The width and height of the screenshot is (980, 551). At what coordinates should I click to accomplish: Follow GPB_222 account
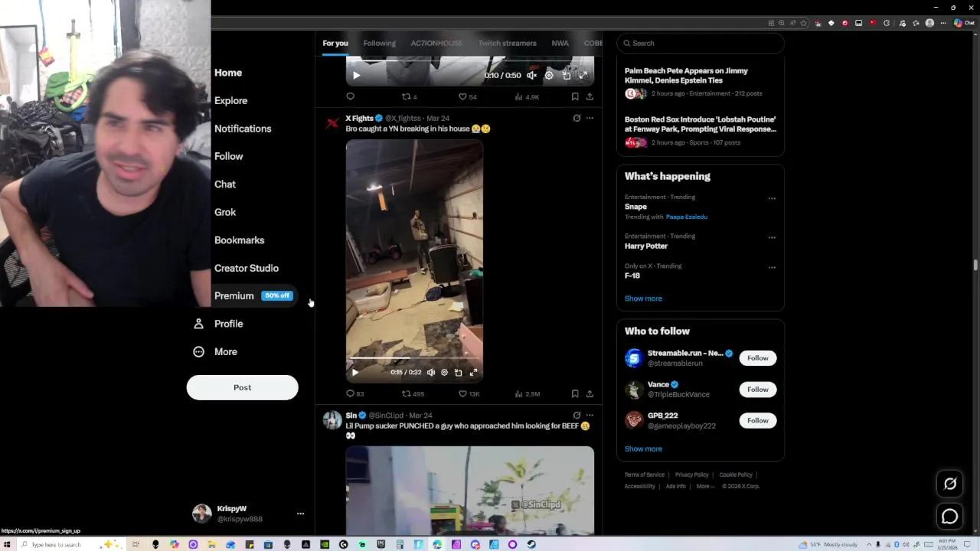tap(757, 420)
